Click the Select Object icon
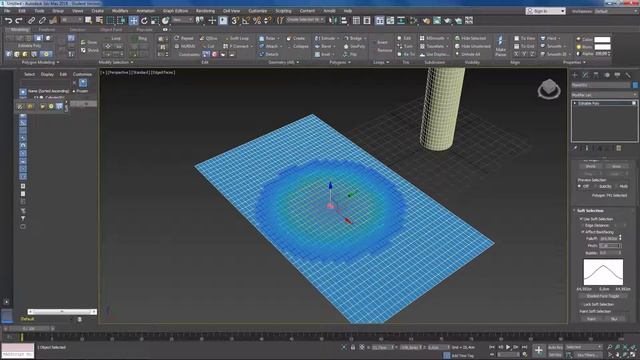The width and height of the screenshot is (640, 360). click(88, 20)
